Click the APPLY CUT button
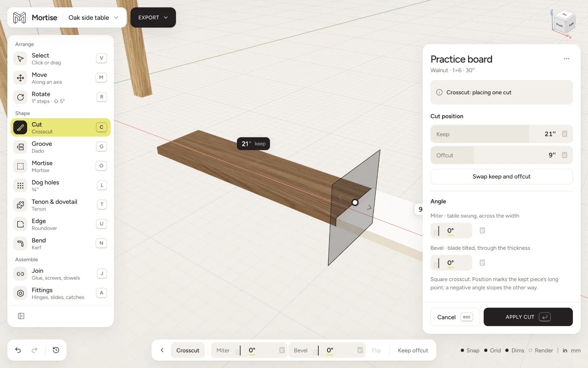Screen dimensions: 588x368 pyautogui.click(x=528, y=317)
